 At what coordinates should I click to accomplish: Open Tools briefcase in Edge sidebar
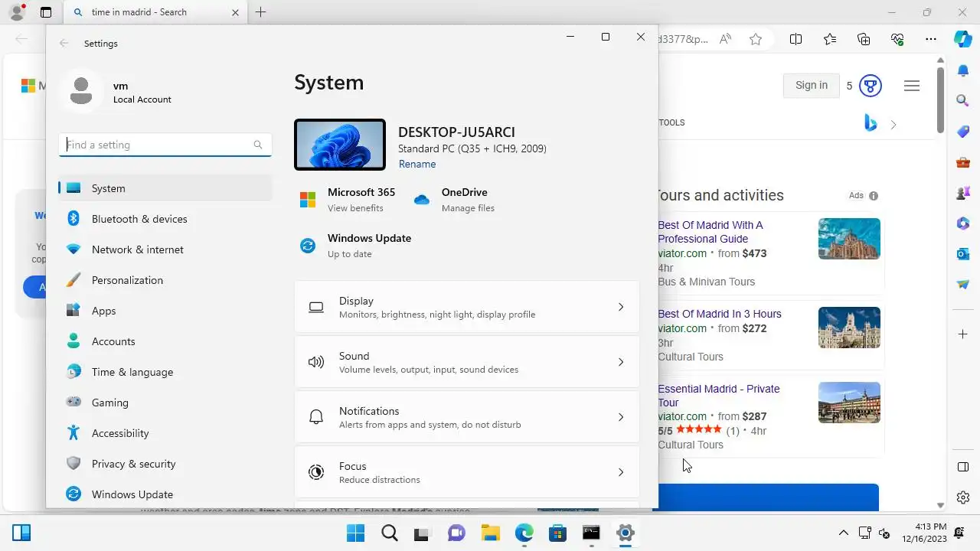963,162
